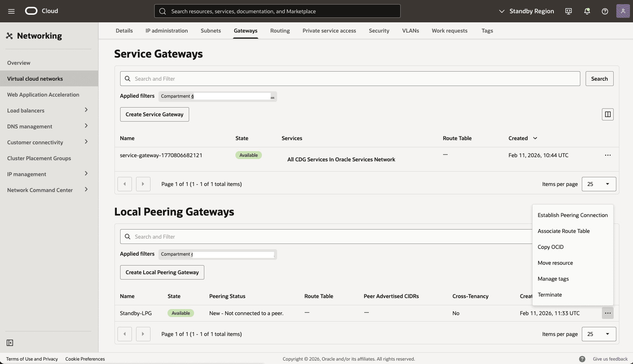Click the Give us feedback icon
Image resolution: width=633 pixels, height=364 pixels.
pyautogui.click(x=582, y=359)
